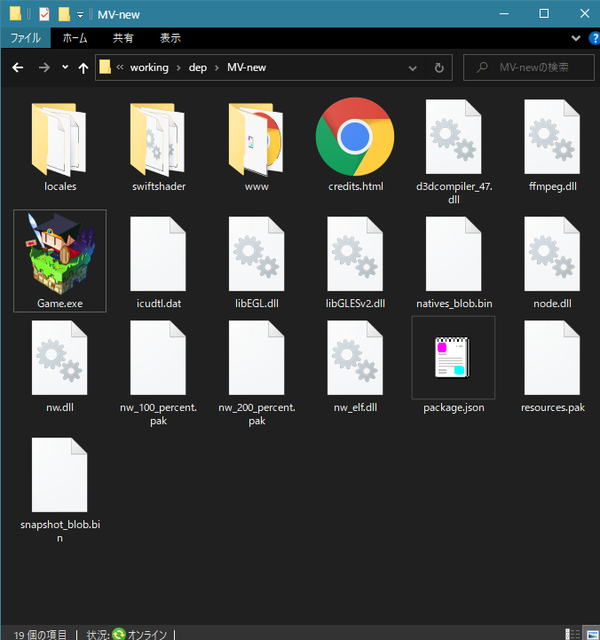Open recent locations dropdown arrow

click(x=65, y=67)
